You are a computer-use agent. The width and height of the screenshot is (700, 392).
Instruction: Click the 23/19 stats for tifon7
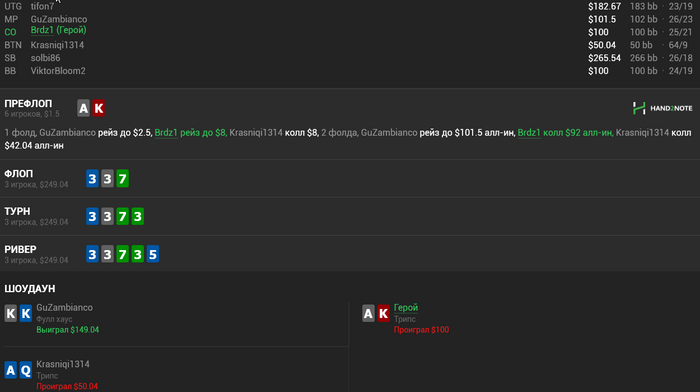tap(680, 6)
